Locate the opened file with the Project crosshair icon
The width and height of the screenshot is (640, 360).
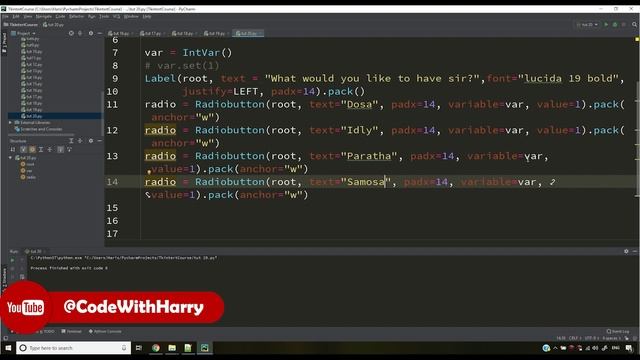[71, 33]
